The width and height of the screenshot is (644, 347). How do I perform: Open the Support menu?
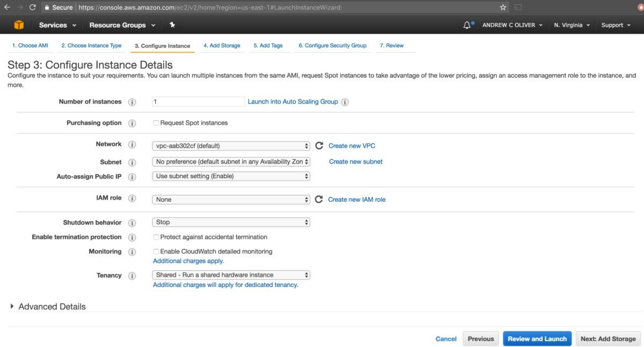pos(616,25)
